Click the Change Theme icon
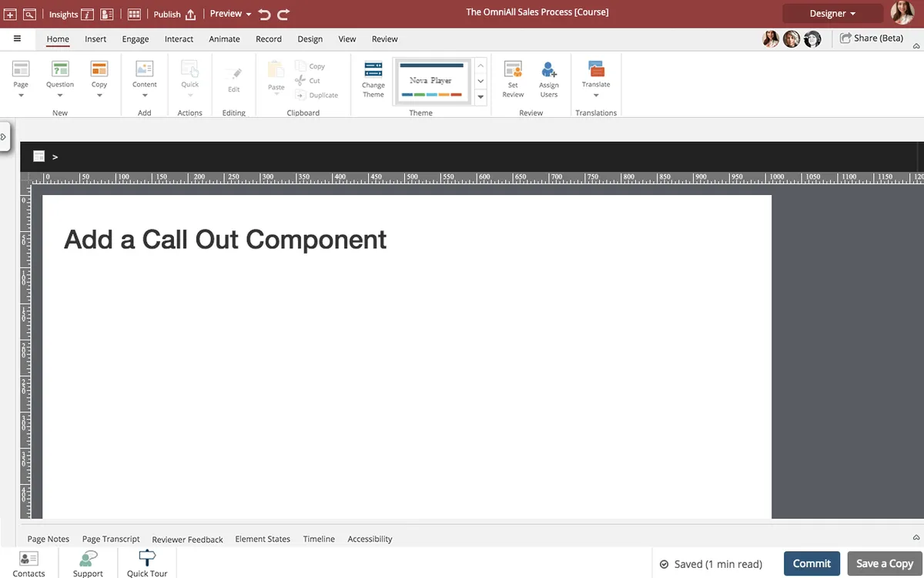The width and height of the screenshot is (924, 578). pyautogui.click(x=373, y=72)
